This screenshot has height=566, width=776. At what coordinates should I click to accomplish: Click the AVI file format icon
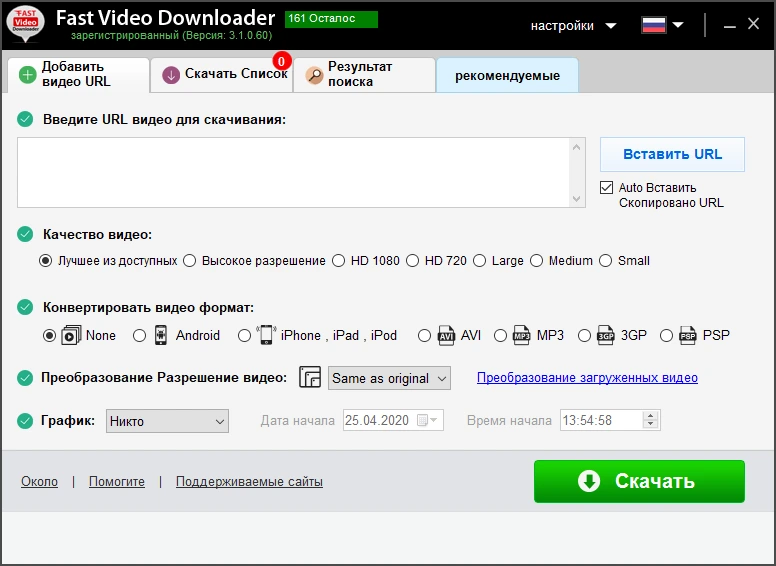[x=446, y=335]
